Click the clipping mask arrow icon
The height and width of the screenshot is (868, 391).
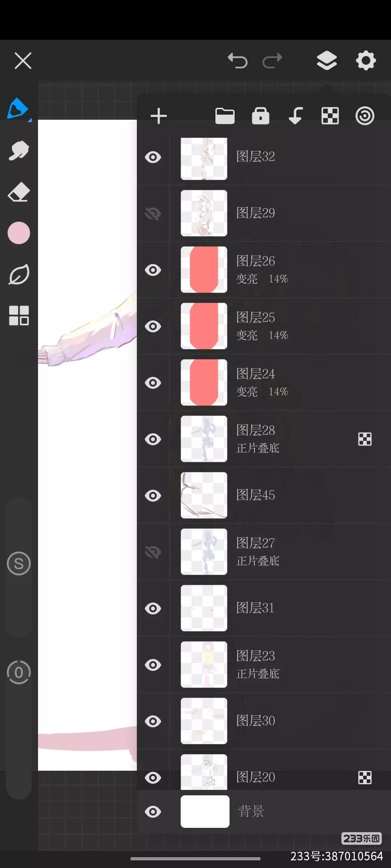[x=295, y=116]
